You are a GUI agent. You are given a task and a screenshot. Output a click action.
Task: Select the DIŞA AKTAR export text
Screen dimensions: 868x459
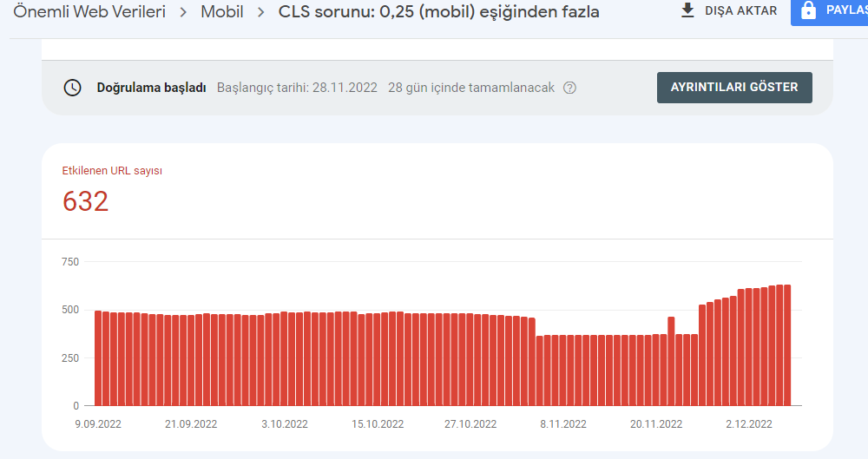[x=740, y=10]
